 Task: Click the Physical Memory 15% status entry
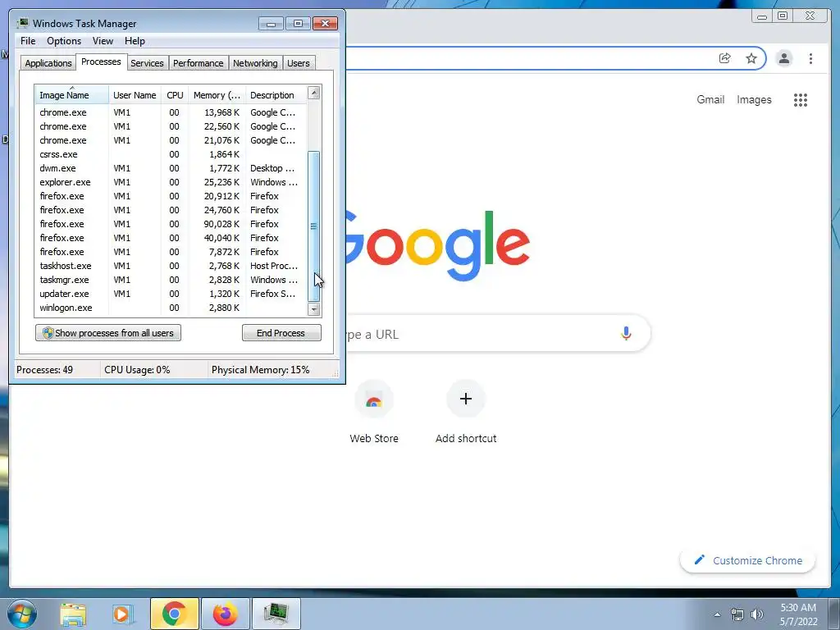point(260,370)
